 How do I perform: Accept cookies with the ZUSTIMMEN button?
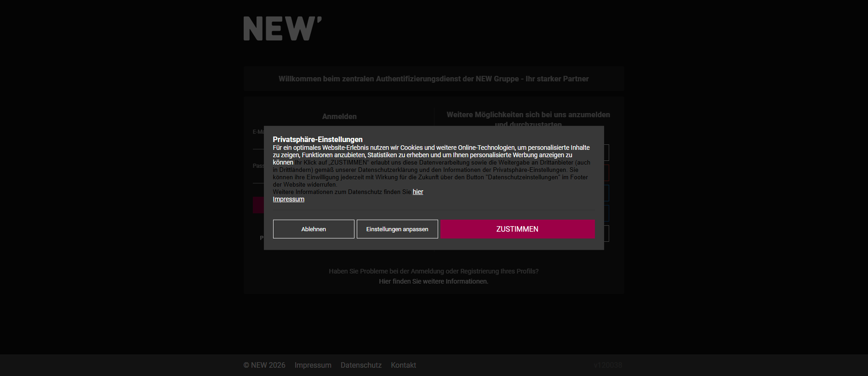point(517,229)
